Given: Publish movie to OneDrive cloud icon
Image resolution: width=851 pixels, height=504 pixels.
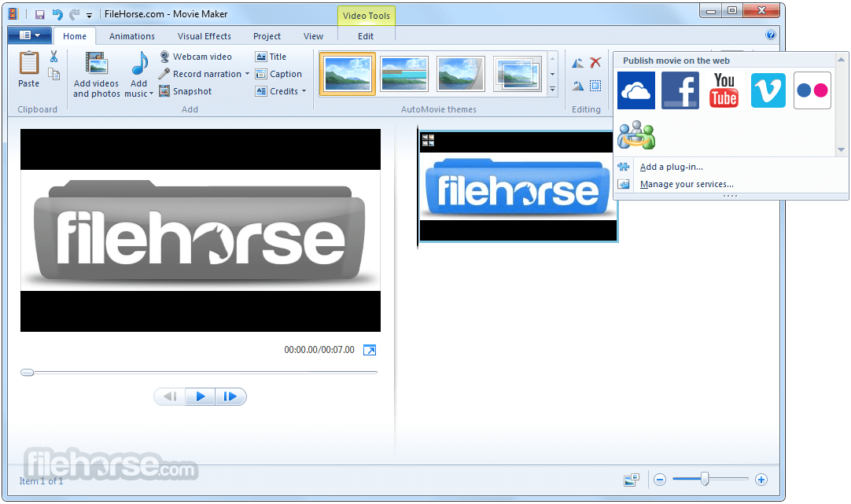Looking at the screenshot, I should tap(636, 90).
